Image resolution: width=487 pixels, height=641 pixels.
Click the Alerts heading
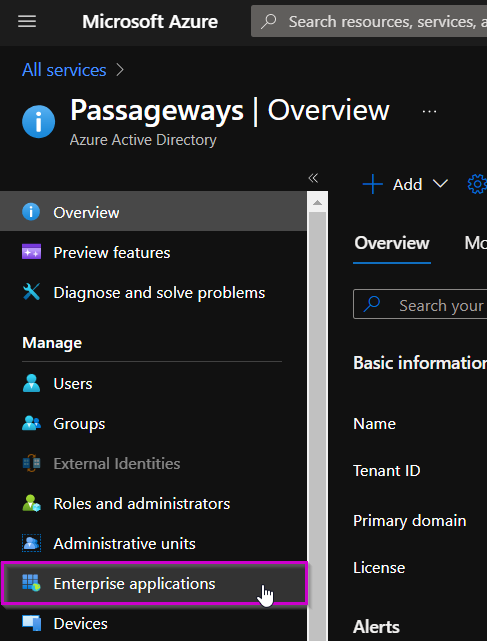pyautogui.click(x=376, y=627)
